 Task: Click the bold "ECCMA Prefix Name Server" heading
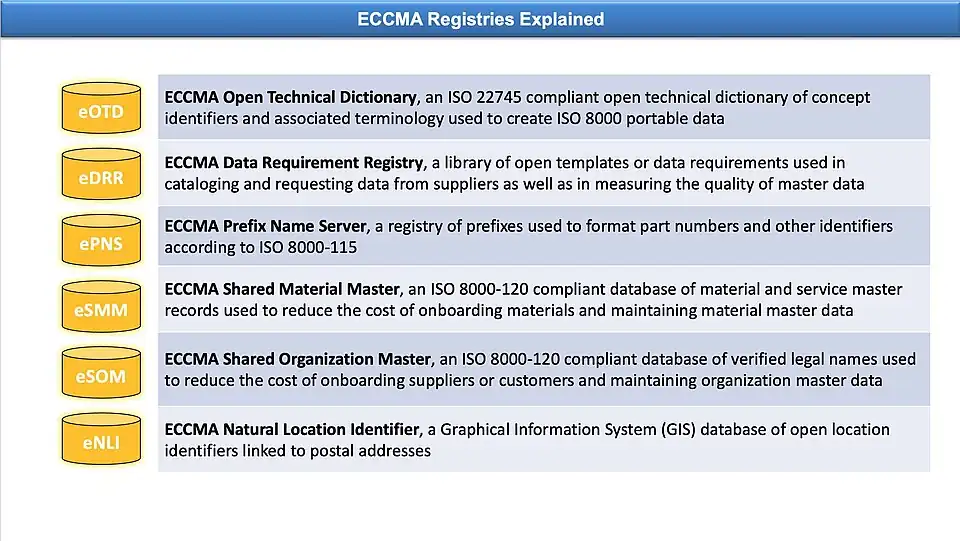click(266, 227)
